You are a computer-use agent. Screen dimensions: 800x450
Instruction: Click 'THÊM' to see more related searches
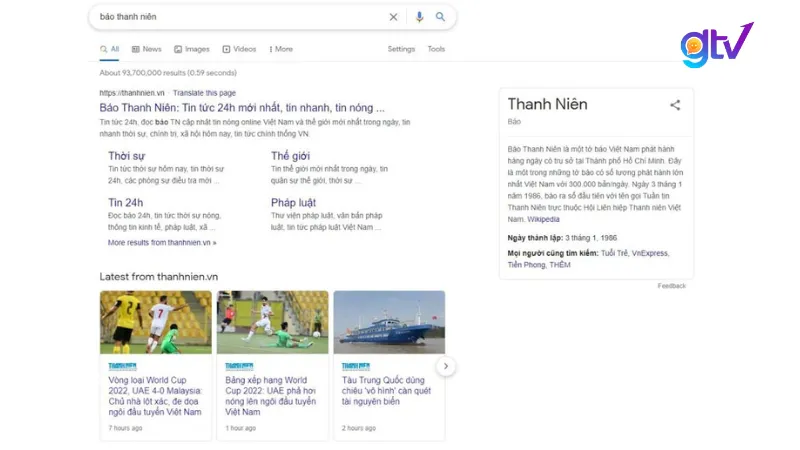pyautogui.click(x=560, y=265)
